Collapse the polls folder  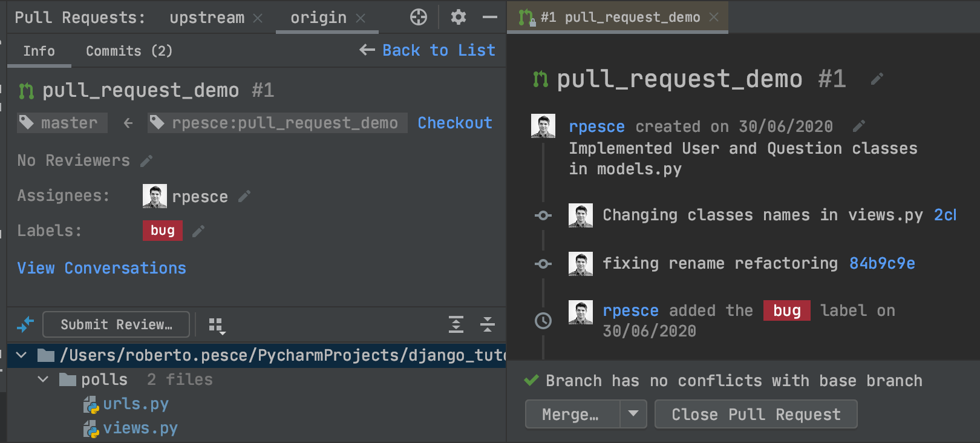43,380
